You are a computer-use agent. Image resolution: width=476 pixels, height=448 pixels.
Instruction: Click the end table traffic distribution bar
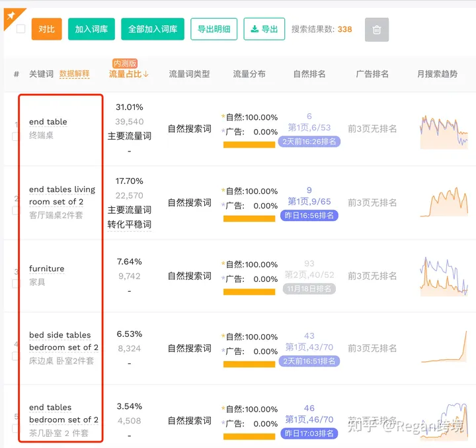pyautogui.click(x=249, y=144)
